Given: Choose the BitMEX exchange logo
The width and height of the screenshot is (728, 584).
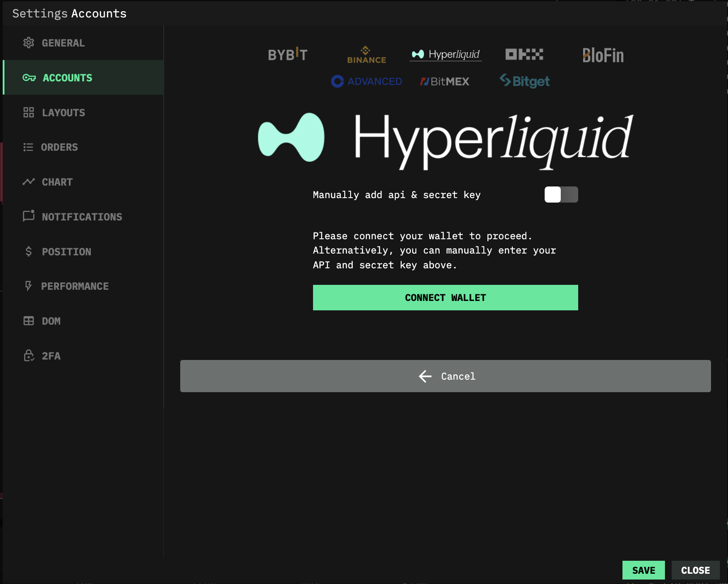Looking at the screenshot, I should click(444, 81).
